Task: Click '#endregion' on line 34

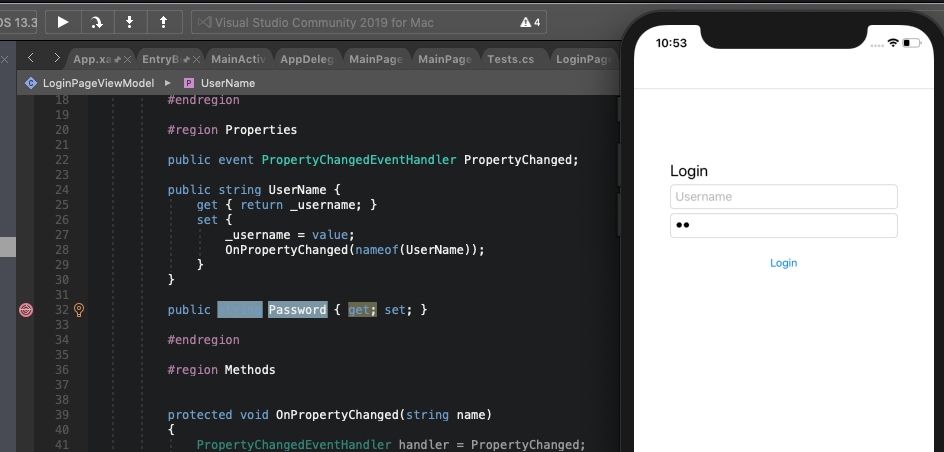Action: 203,339
